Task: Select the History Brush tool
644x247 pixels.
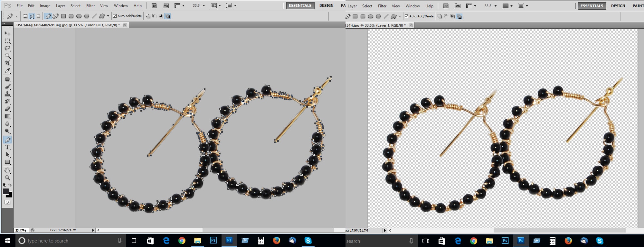Action: tap(7, 101)
